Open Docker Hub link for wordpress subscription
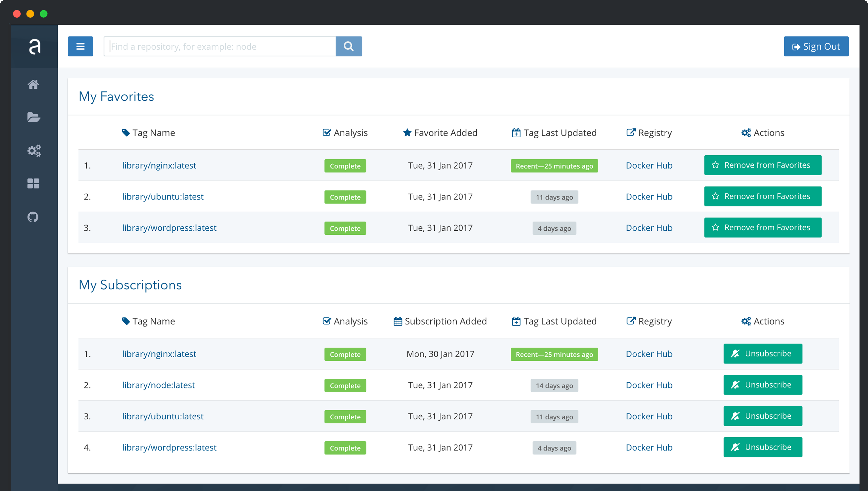 (x=649, y=448)
